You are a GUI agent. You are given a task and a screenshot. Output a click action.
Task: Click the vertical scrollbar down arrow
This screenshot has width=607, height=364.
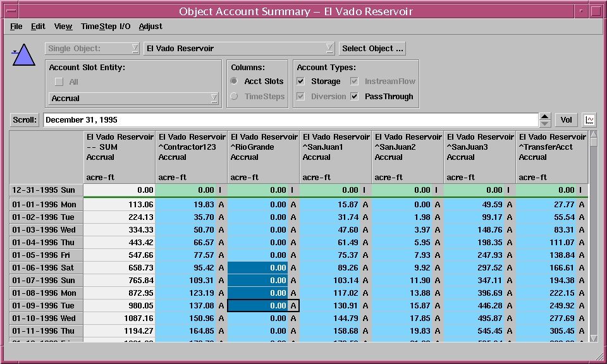coord(594,338)
